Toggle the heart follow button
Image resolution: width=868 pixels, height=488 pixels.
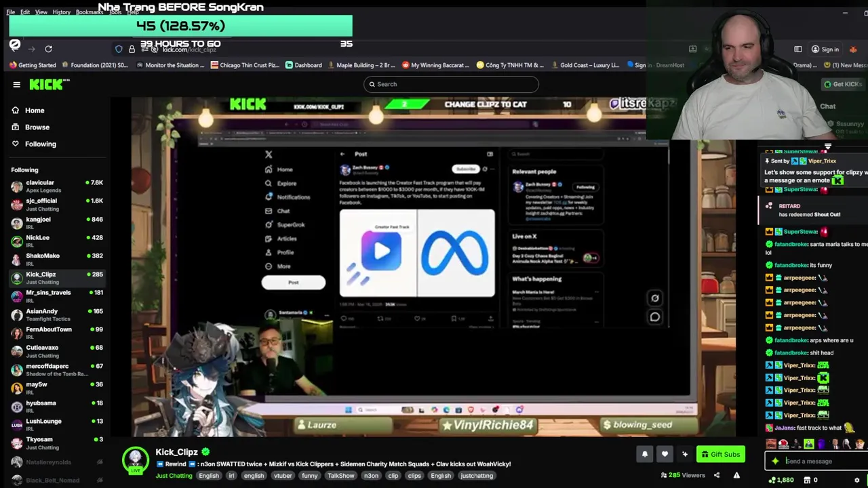click(665, 454)
